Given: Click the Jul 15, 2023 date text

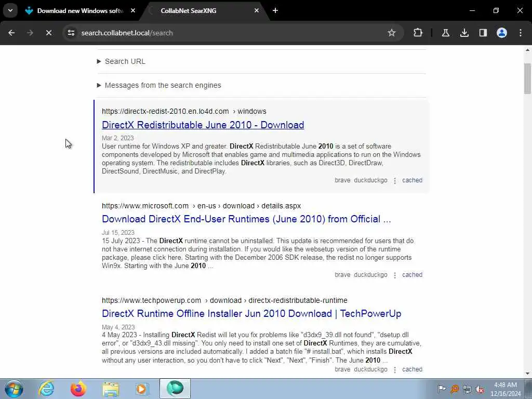Looking at the screenshot, I should (118, 233).
